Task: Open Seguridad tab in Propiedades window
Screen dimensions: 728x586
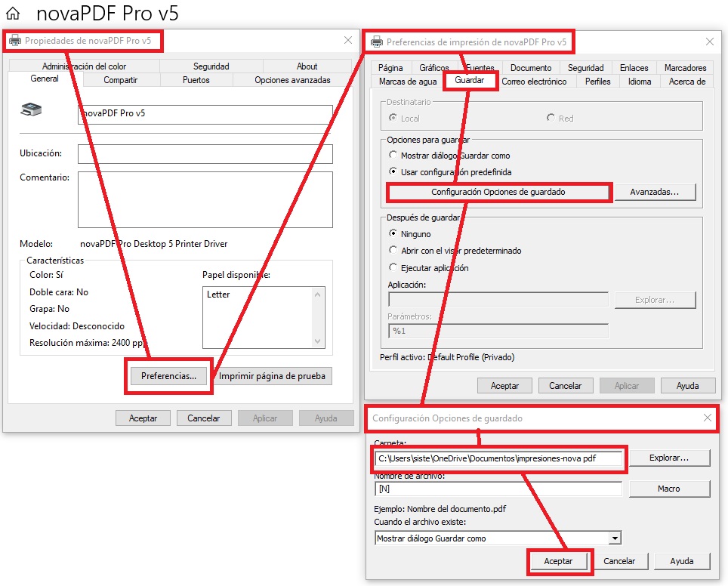Action: coord(211,66)
